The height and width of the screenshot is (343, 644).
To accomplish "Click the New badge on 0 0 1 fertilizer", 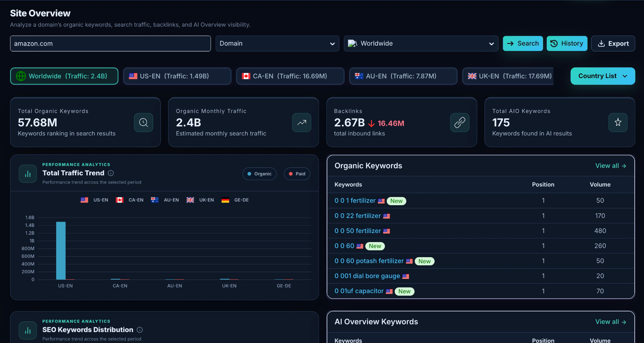I will pos(396,201).
